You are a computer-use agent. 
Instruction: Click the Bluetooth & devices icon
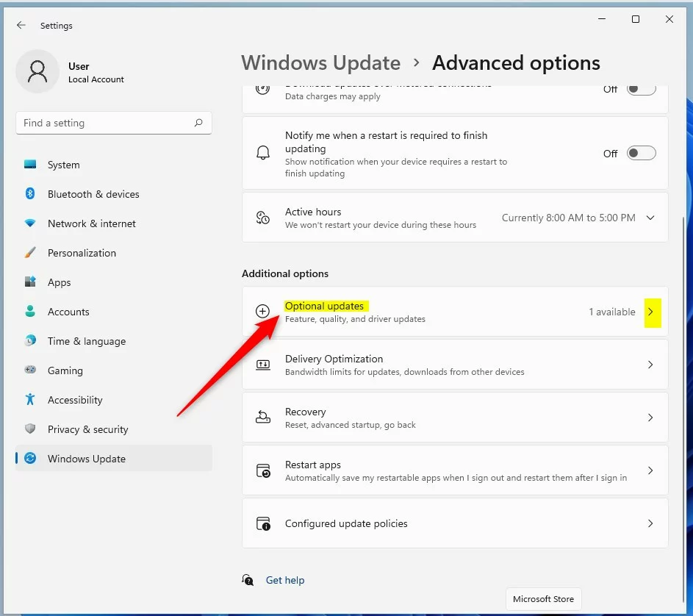pos(30,194)
